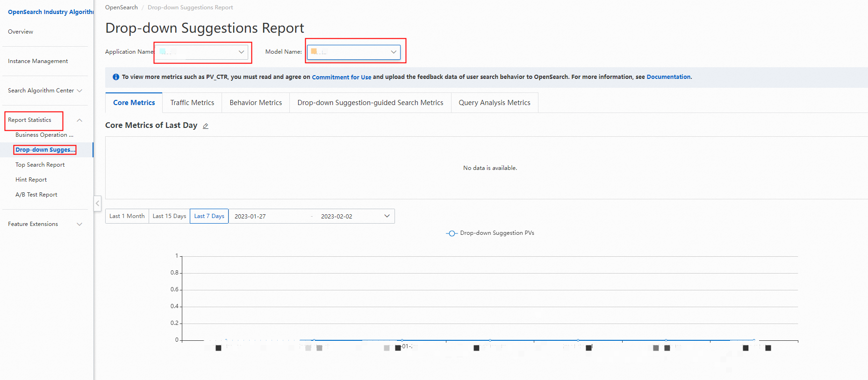This screenshot has width=868, height=380.
Task: Select Query Analysis Metrics tab
Action: [x=495, y=103]
